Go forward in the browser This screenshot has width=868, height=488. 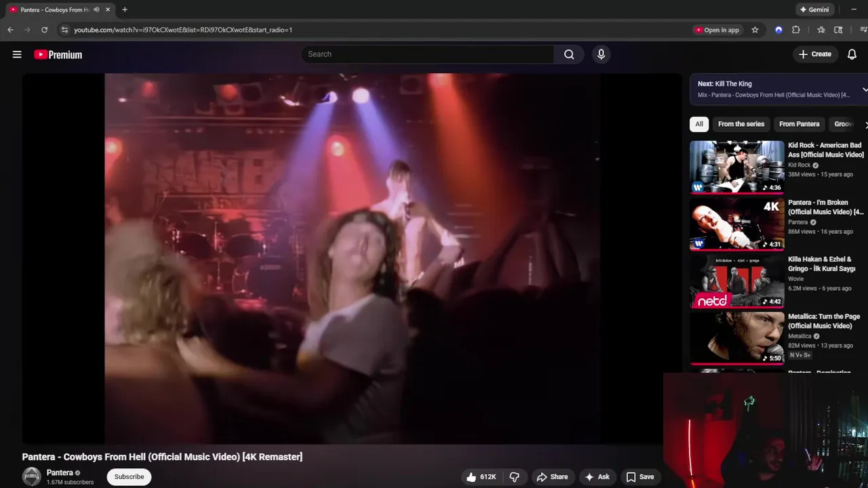tap(27, 30)
